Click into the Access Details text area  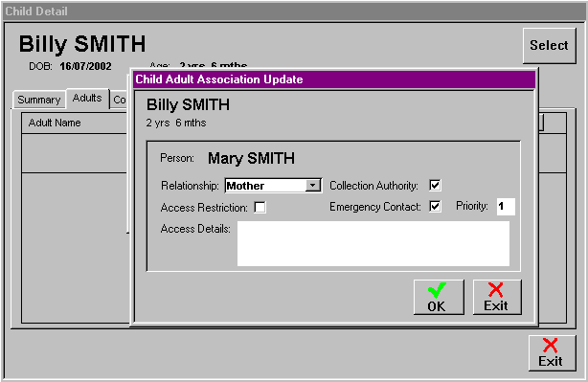pyautogui.click(x=373, y=244)
